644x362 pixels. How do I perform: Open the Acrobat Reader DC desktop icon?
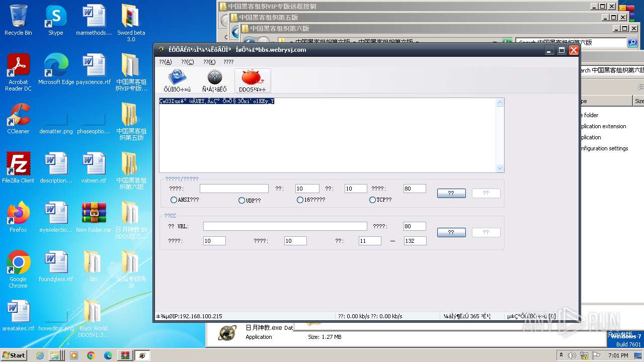18,73
